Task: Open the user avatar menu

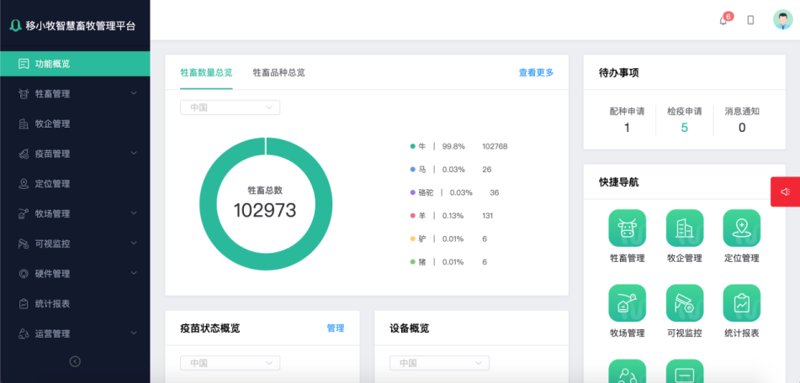Action: (783, 20)
